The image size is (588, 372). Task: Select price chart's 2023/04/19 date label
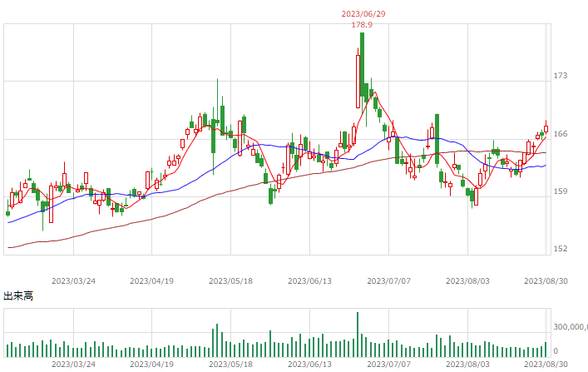[152, 281]
